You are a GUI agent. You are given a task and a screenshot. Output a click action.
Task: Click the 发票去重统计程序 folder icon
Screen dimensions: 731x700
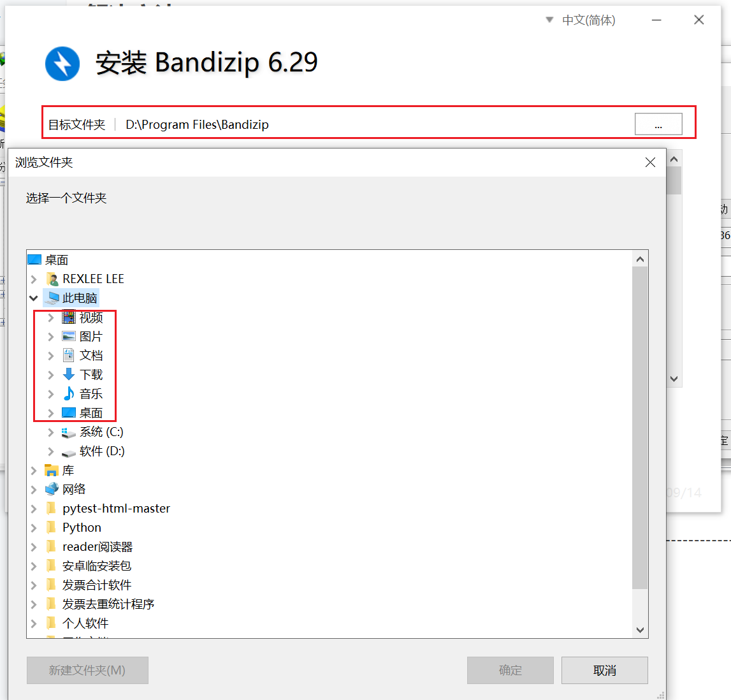tap(51, 604)
